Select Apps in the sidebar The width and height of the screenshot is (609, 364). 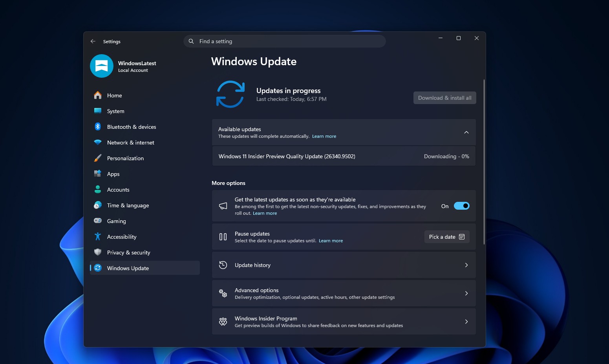click(x=145, y=174)
